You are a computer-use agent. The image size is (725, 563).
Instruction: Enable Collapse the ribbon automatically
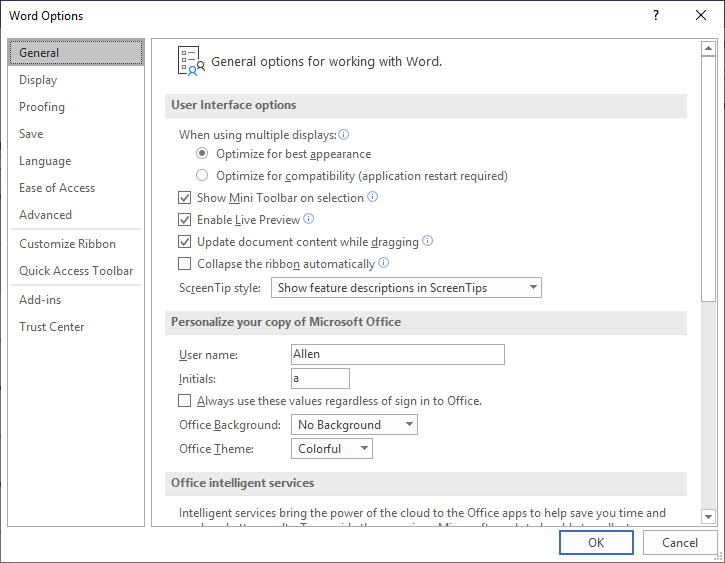coord(184,263)
